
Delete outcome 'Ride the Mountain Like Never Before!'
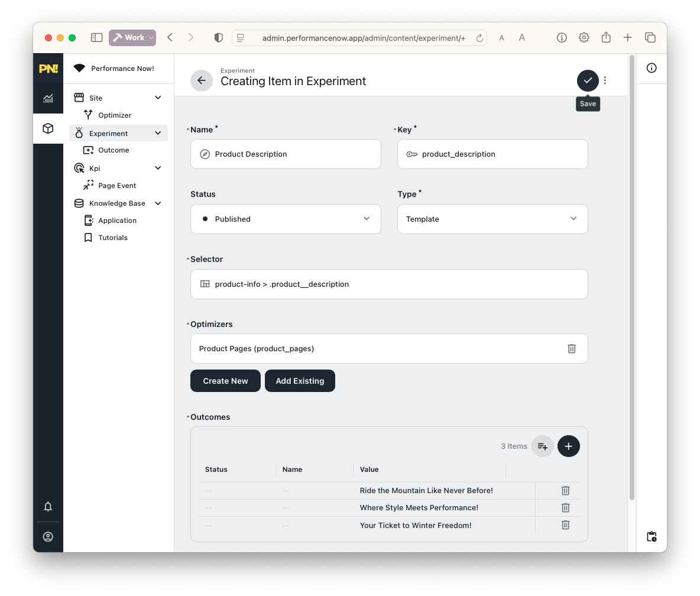coord(565,491)
